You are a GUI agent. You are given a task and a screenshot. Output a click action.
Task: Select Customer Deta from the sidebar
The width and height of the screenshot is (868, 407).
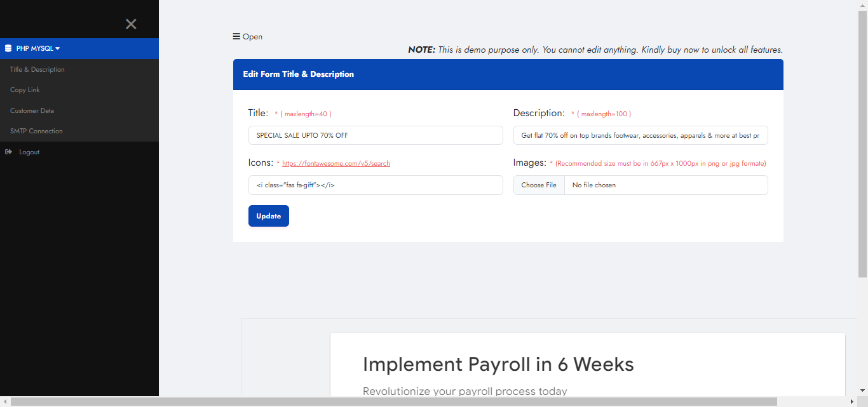[31, 110]
